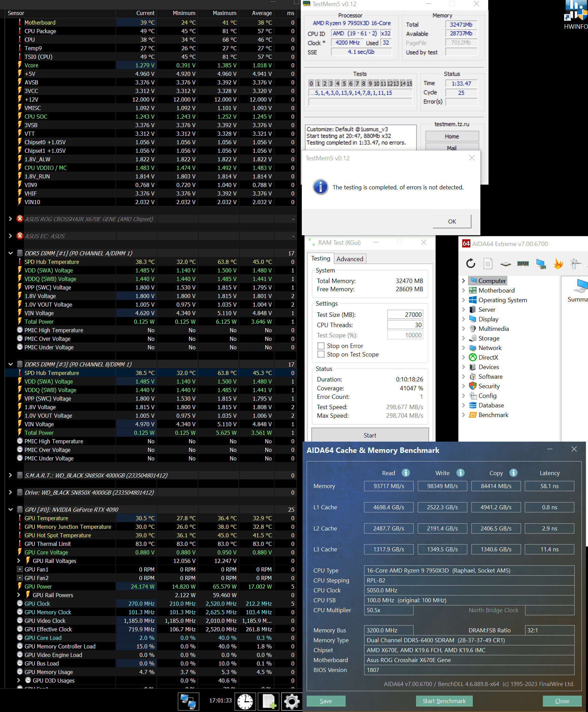Open the AIDA64 report document icon

coord(488,263)
